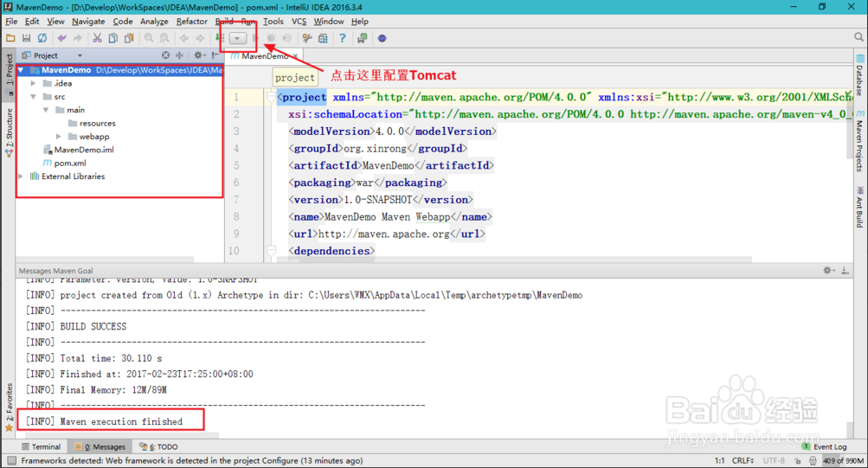Open the Help menu
868x468 pixels.
(x=359, y=21)
